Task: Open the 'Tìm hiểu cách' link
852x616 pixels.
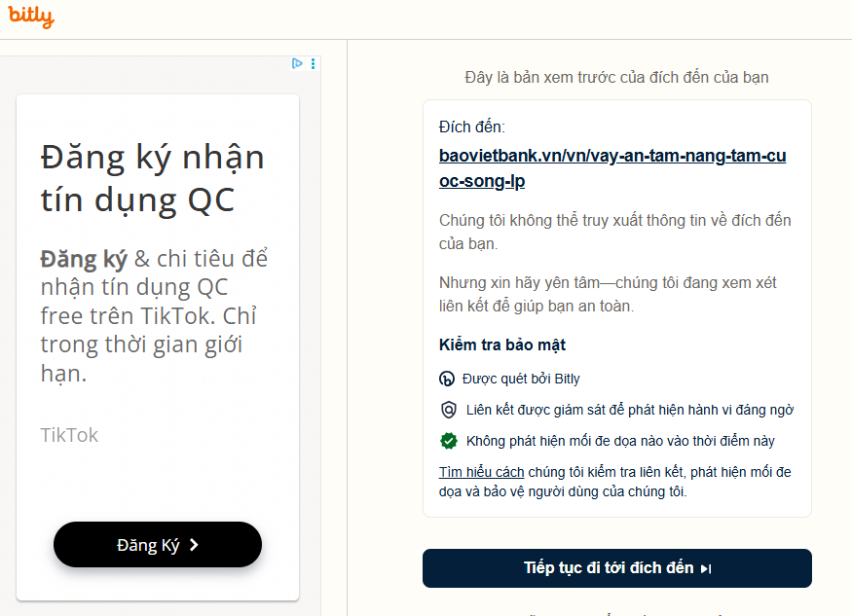Action: [x=481, y=472]
